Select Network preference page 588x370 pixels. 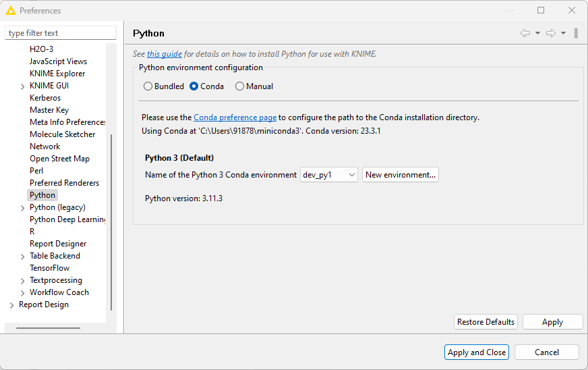click(45, 147)
